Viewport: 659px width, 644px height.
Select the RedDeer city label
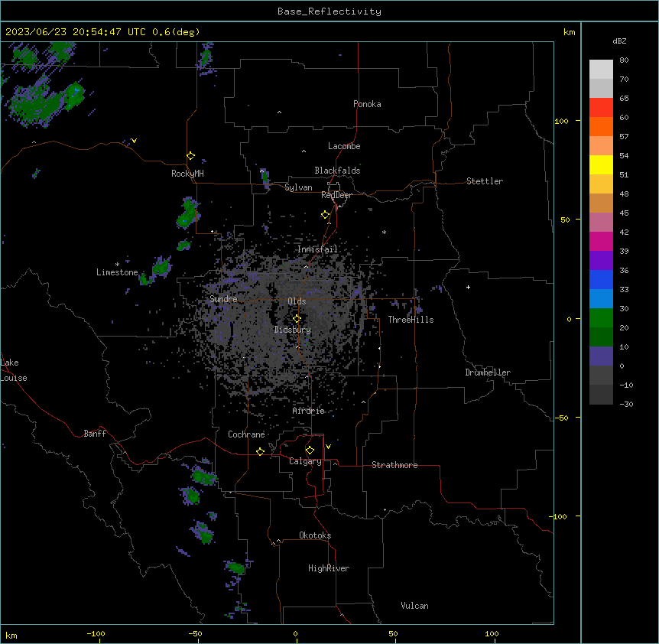(x=336, y=195)
